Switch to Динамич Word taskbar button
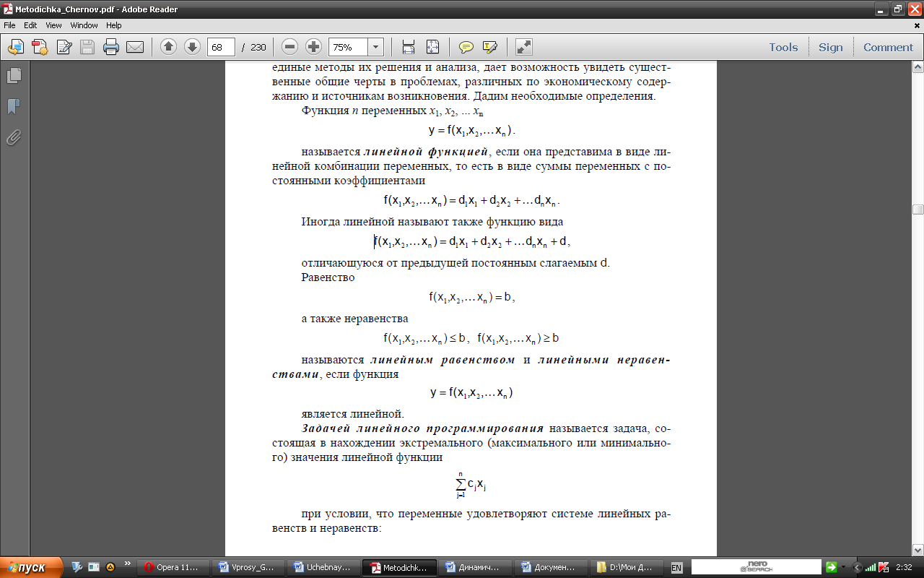 click(x=475, y=567)
